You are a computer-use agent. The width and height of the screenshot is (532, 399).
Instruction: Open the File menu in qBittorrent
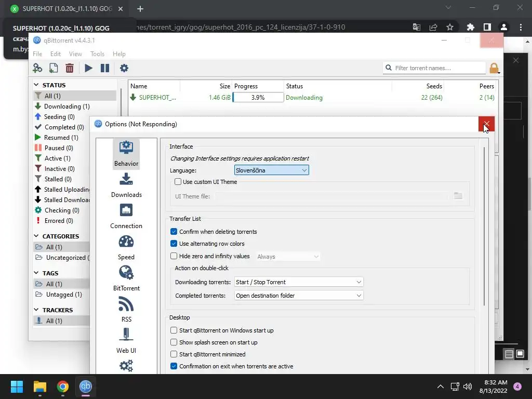37,54
